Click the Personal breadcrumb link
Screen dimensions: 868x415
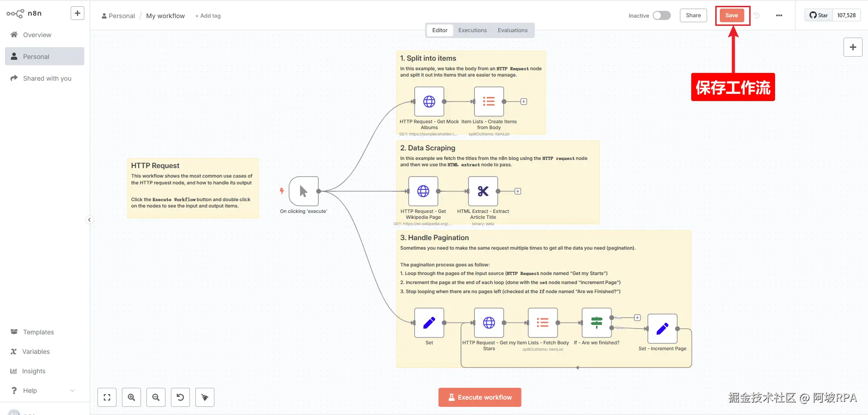point(118,16)
